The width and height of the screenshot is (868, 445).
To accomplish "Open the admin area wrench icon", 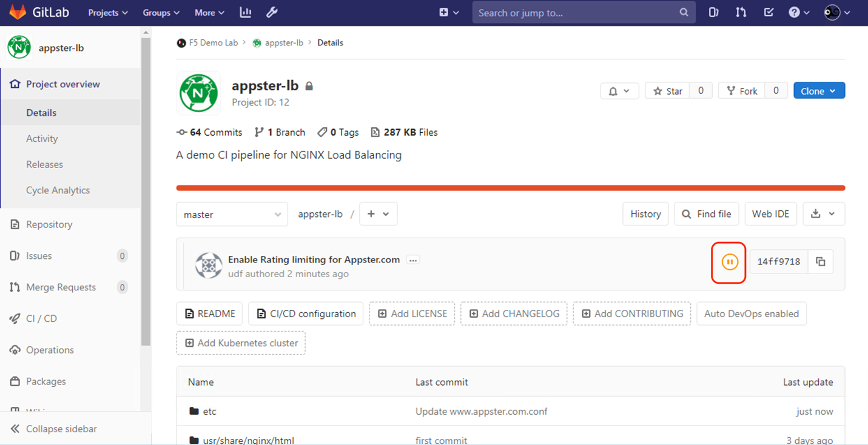I will click(x=272, y=12).
